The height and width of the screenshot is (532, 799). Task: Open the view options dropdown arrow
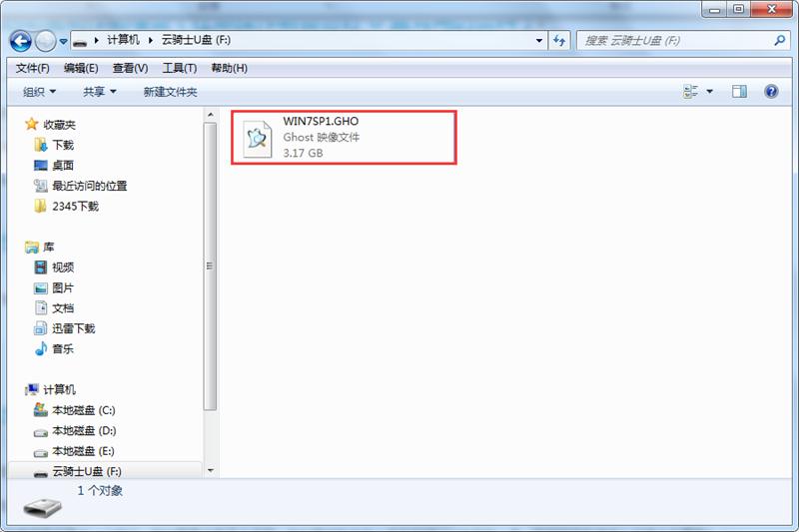[709, 92]
